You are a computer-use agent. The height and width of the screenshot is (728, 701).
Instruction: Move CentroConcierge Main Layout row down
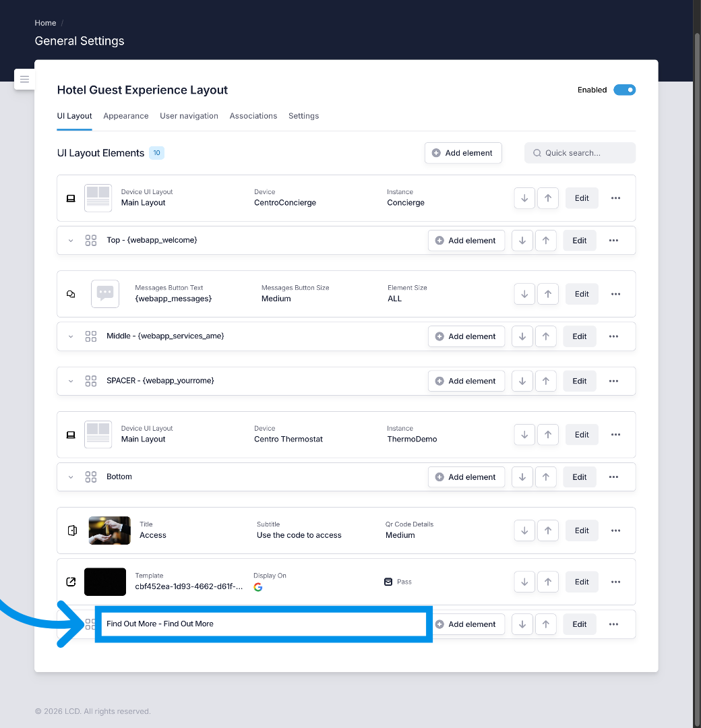point(524,198)
